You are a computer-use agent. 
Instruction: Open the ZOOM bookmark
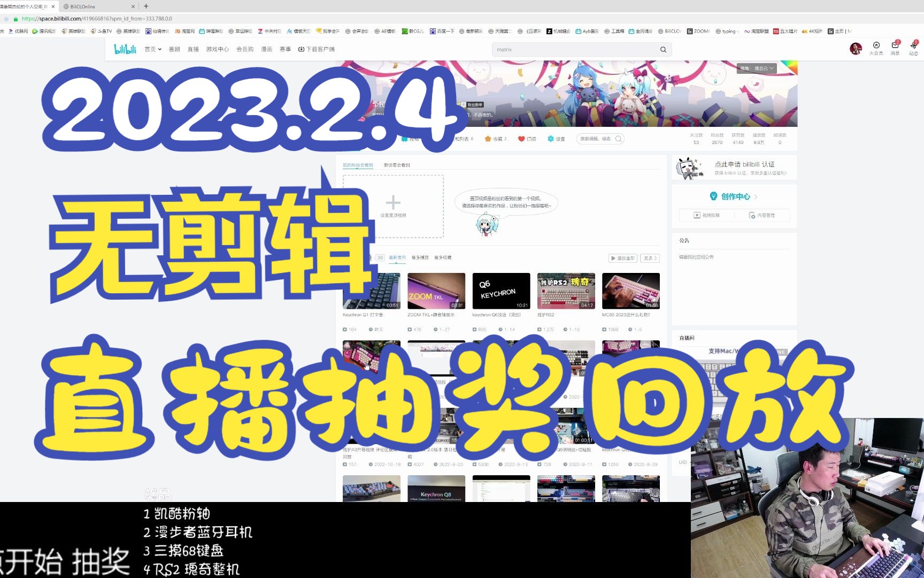(x=698, y=32)
